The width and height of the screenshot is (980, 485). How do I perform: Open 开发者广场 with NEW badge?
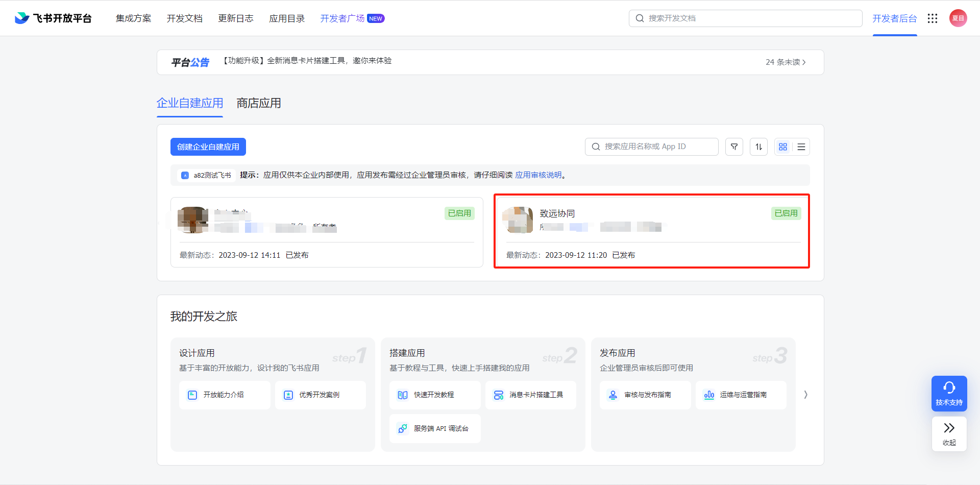352,18
